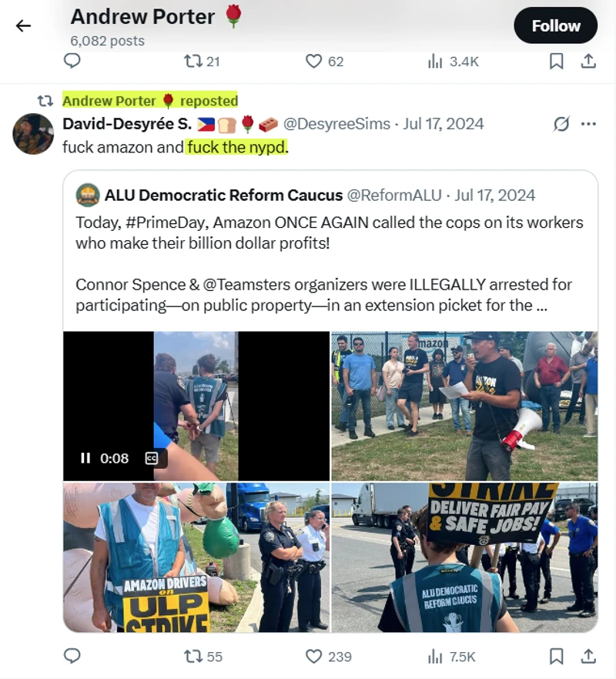This screenshot has height=679, width=616.
Task: View analytics showing 7.5K views
Action: coord(451,657)
